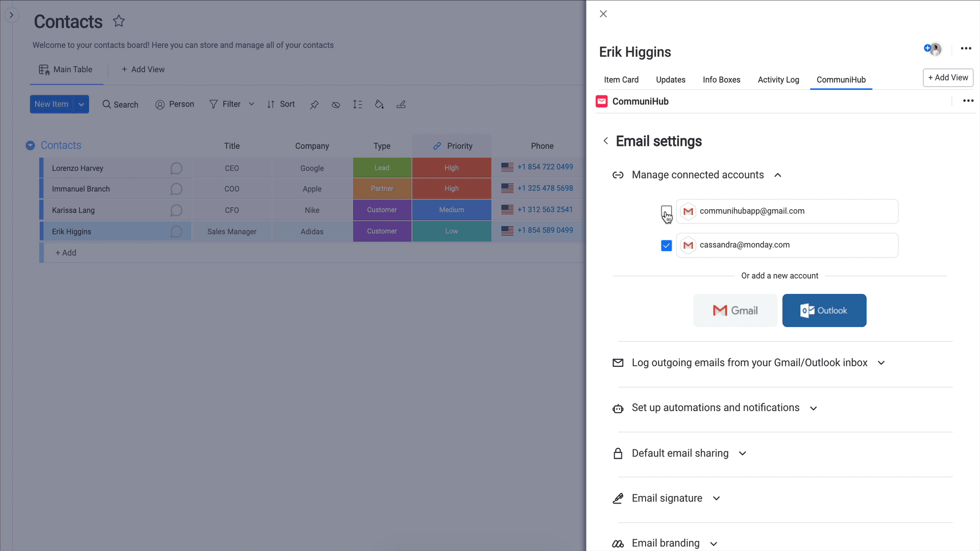
Task: Click the Priority column header
Action: (x=452, y=146)
